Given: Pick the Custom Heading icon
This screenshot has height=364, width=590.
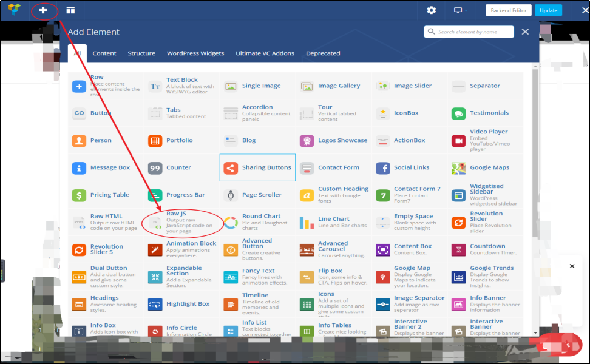Looking at the screenshot, I should click(x=307, y=195).
